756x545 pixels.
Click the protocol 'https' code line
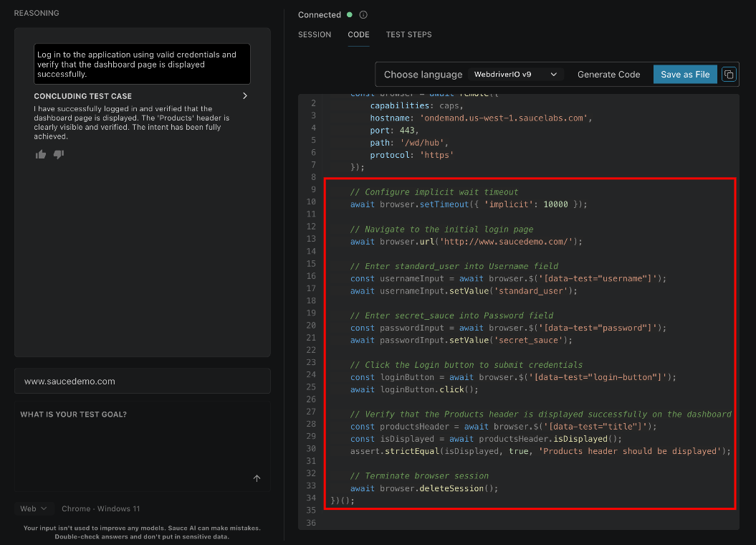[x=412, y=155]
